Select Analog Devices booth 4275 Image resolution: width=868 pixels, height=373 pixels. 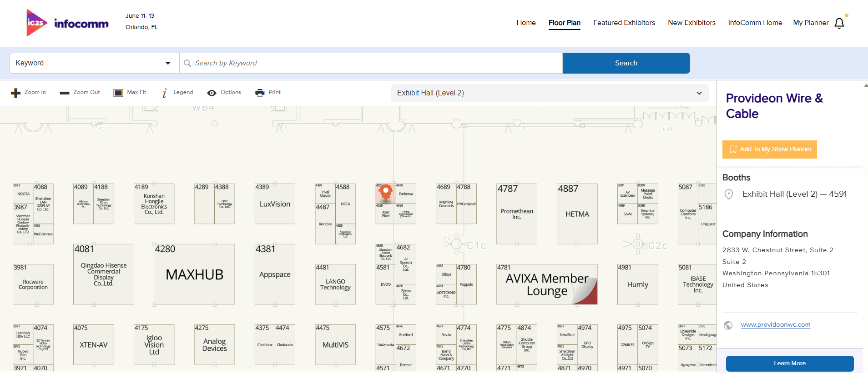click(214, 345)
